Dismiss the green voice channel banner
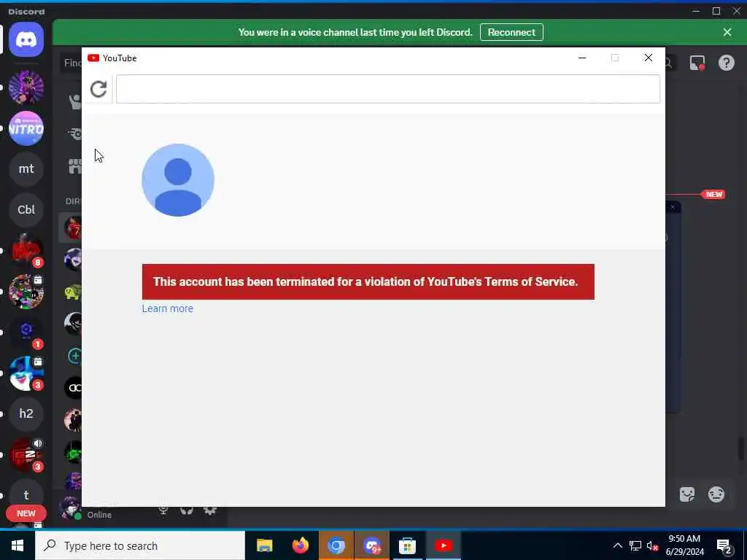The image size is (747, 560). (x=727, y=32)
